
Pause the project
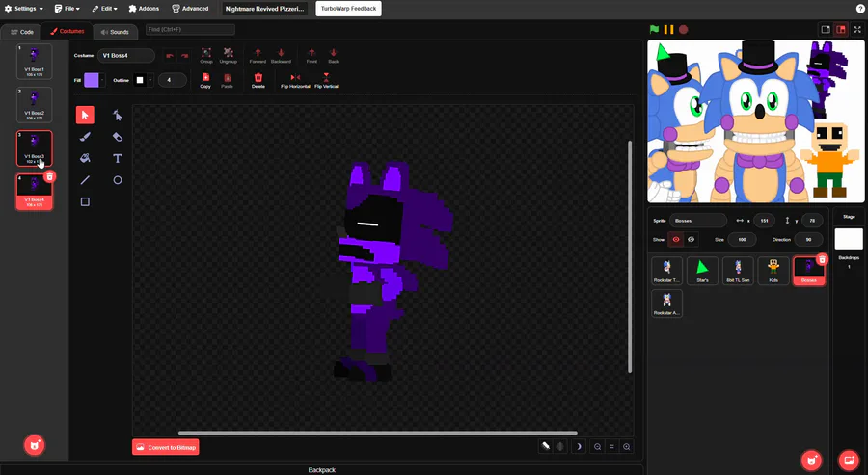668,29
